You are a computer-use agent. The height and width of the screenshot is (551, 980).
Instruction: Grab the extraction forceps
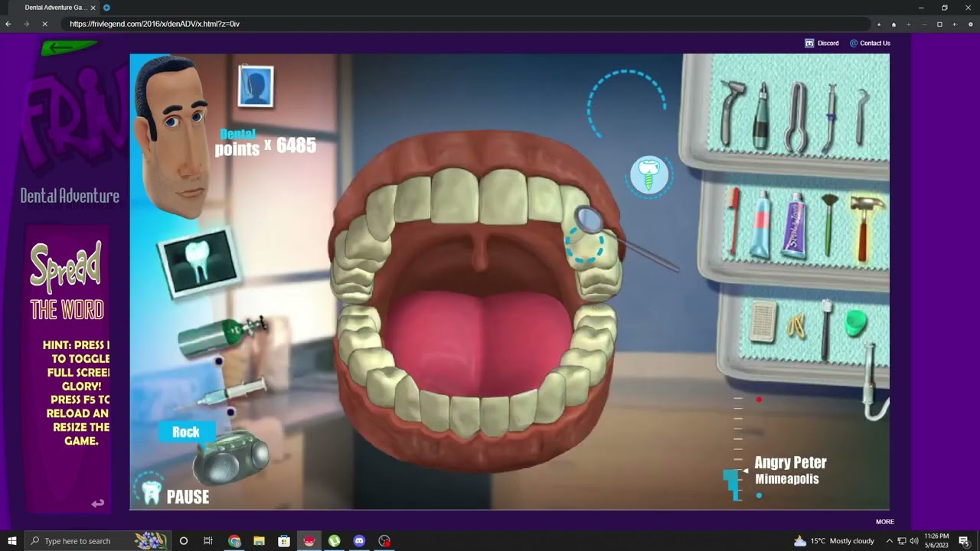point(796,118)
